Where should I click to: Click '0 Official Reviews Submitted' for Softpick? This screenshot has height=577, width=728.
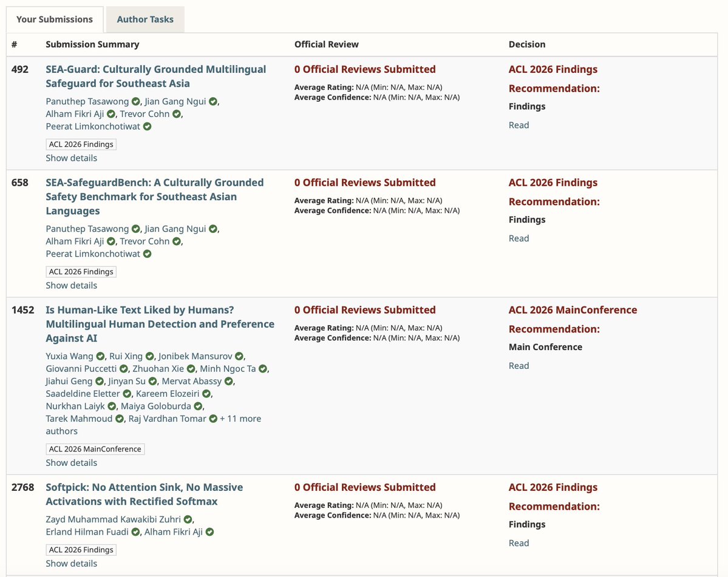click(x=365, y=487)
